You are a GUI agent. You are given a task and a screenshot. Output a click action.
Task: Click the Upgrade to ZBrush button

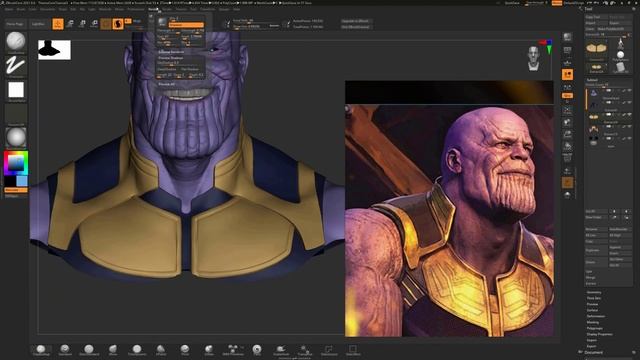356,21
